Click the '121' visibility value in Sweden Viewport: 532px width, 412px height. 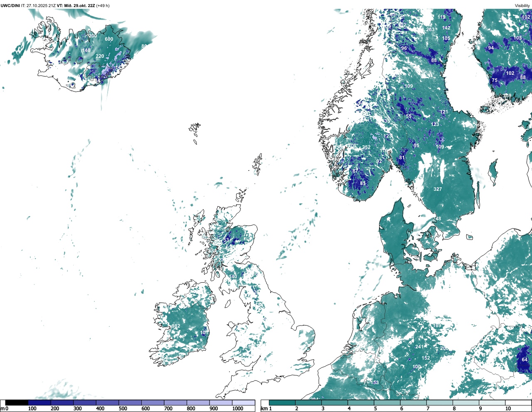click(x=444, y=112)
